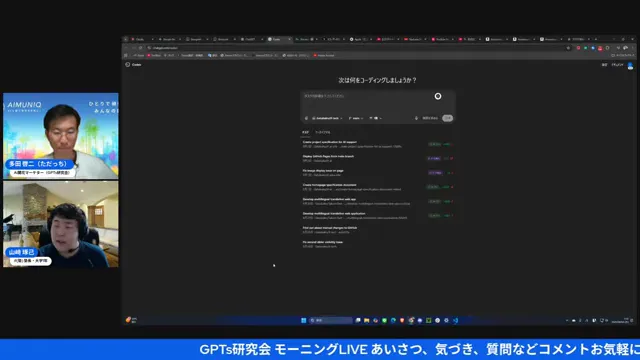Reload the page with the refresh icon

pos(140,48)
